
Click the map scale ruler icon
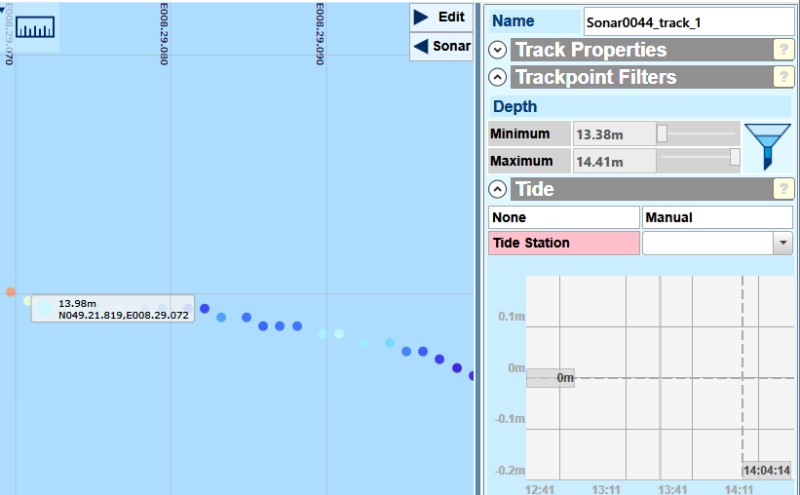pyautogui.click(x=35, y=29)
